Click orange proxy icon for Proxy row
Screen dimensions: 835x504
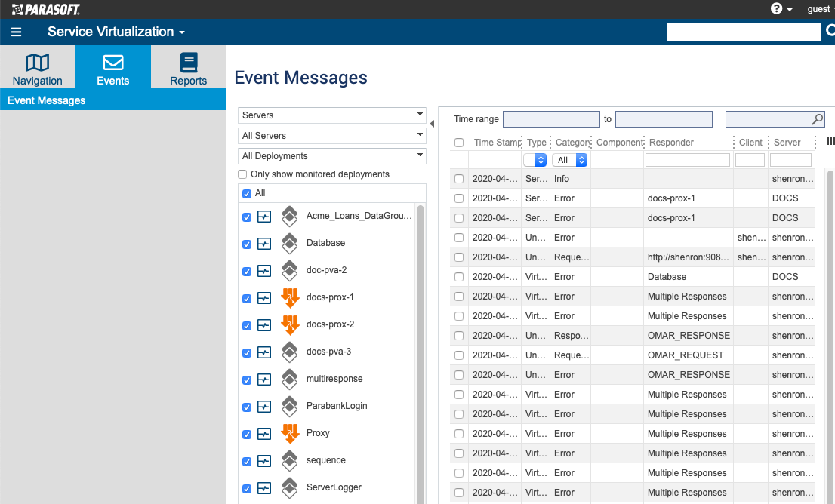(x=290, y=434)
